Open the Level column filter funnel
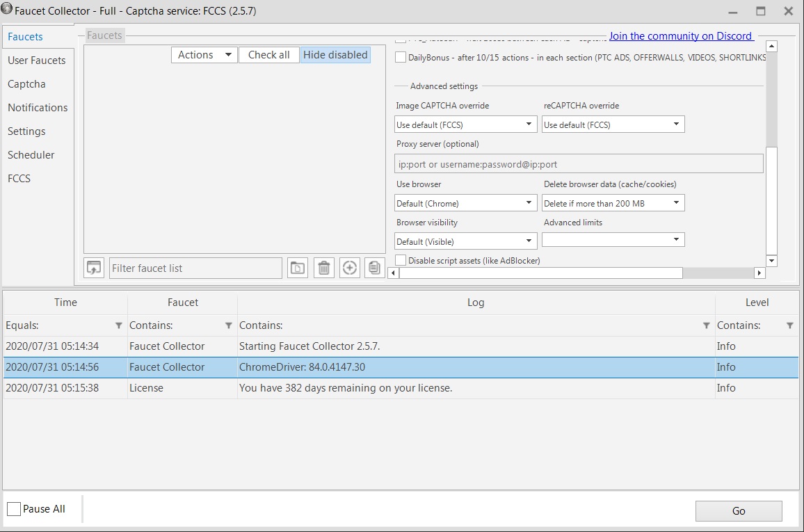Screen dimensions: 804x532 click(x=790, y=325)
